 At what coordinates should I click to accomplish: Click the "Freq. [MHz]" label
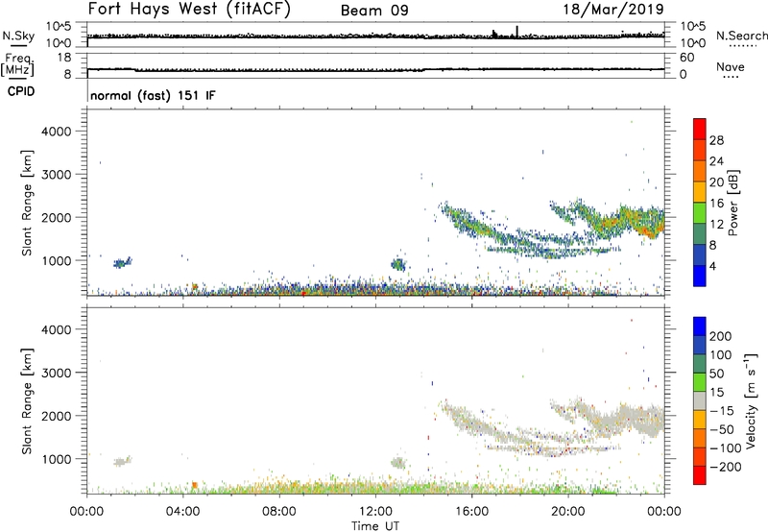coord(17,64)
